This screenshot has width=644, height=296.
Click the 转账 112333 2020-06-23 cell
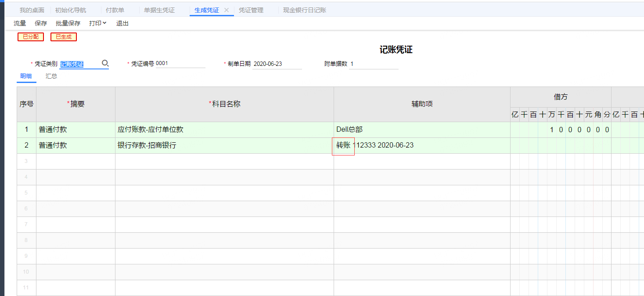click(422, 145)
